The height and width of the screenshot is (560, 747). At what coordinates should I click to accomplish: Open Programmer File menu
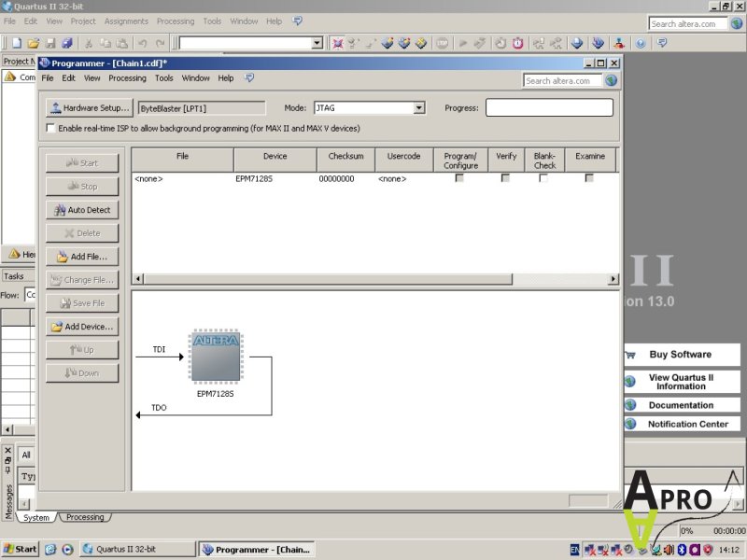coord(48,78)
